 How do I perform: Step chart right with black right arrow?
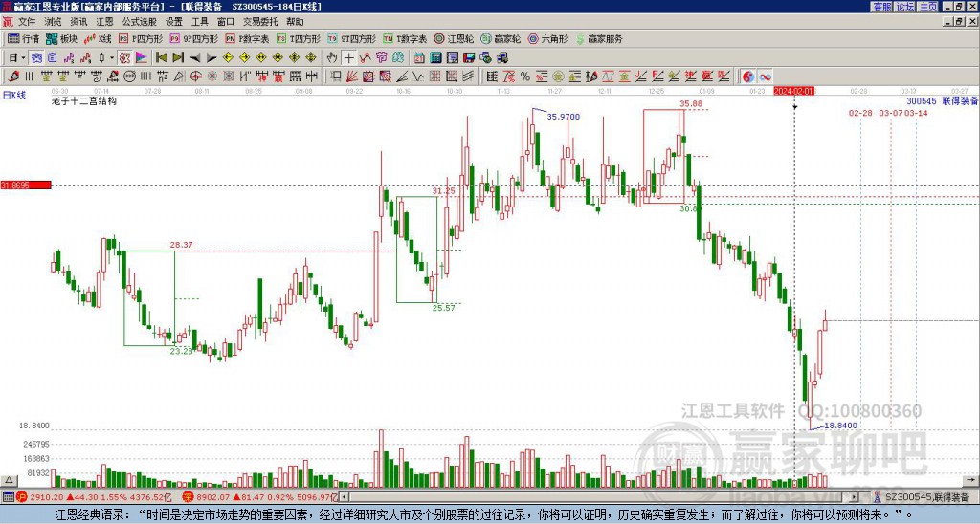[212, 58]
